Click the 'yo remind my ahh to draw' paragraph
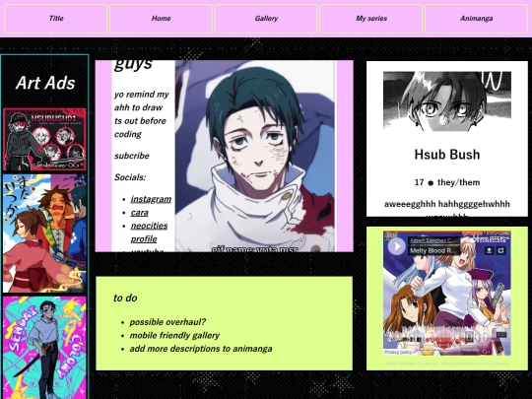The image size is (532, 399). (142, 114)
